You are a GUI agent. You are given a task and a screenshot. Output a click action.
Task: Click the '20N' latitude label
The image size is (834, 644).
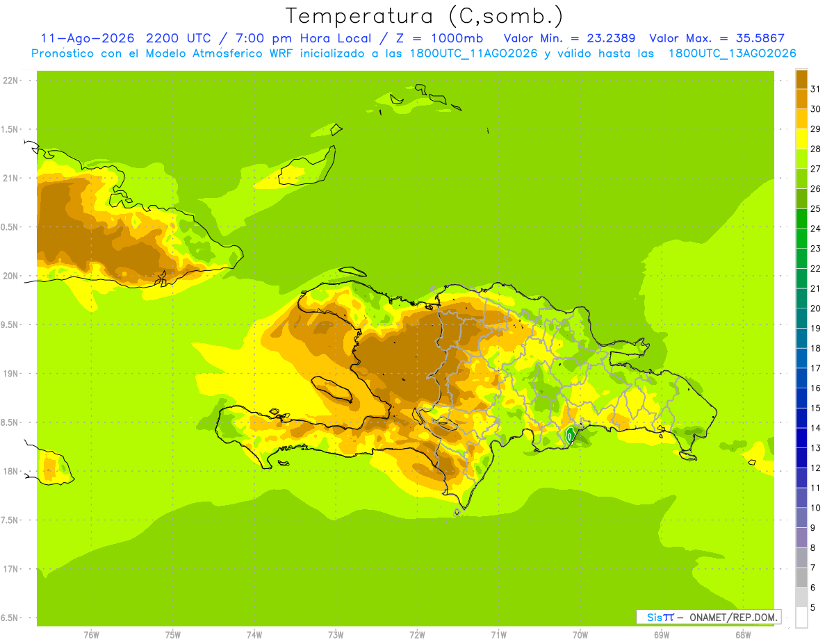tap(11, 276)
